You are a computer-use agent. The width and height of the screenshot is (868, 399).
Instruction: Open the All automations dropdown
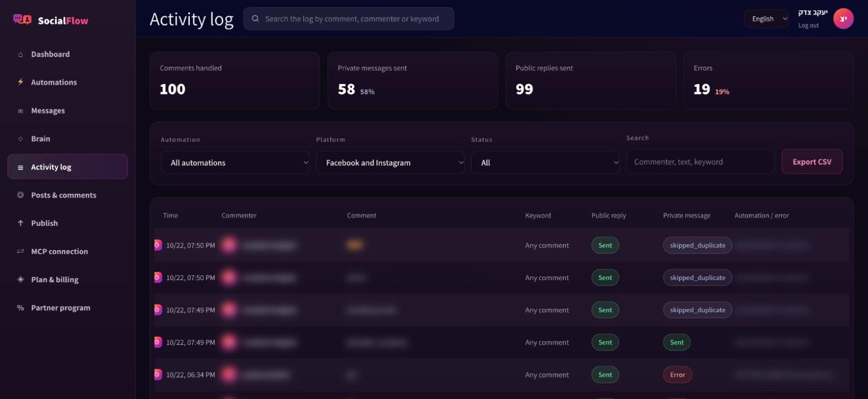(235, 162)
